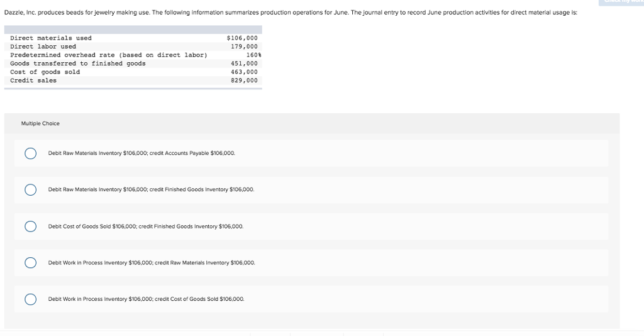Select radio circle beside Raw Materials–Finished Goods option
This screenshot has width=644, height=336.
[x=30, y=189]
